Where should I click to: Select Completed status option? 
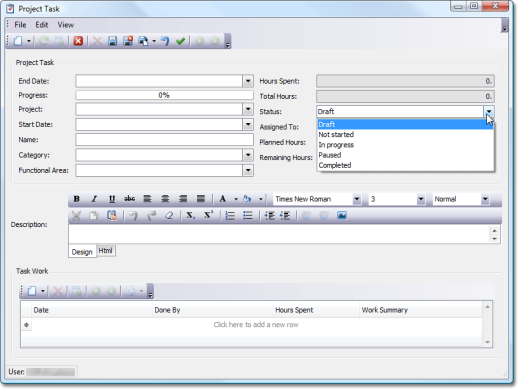click(405, 165)
